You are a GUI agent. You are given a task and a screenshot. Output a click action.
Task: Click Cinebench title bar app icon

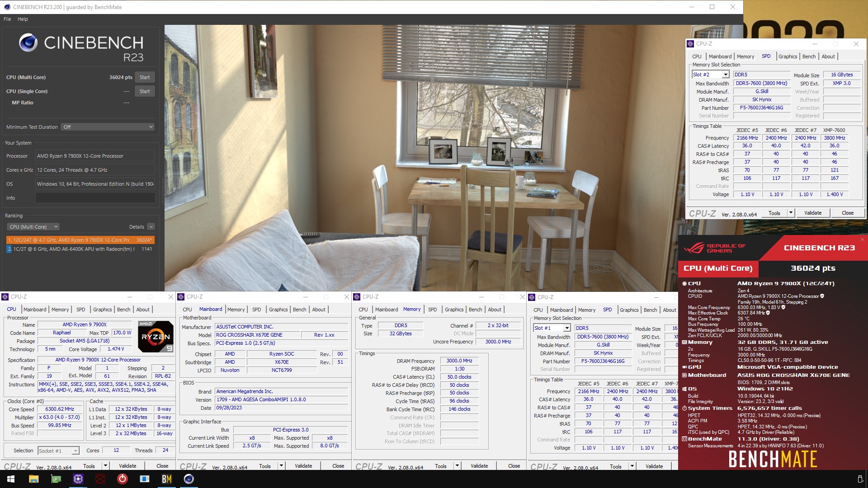7,7
